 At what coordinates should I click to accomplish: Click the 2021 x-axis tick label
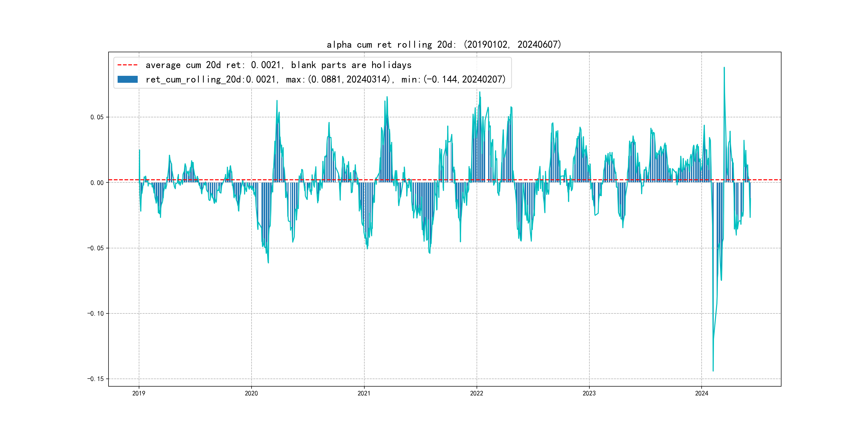pyautogui.click(x=364, y=393)
